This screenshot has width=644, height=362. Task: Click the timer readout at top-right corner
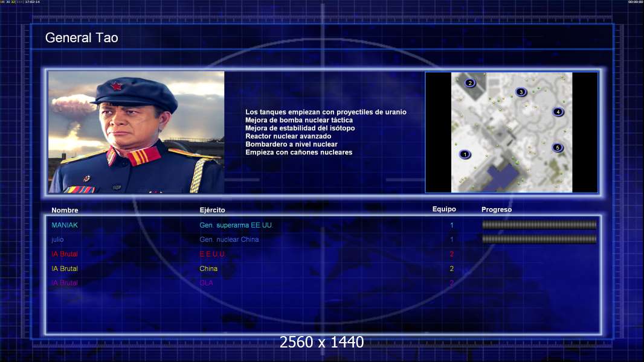click(x=636, y=2)
